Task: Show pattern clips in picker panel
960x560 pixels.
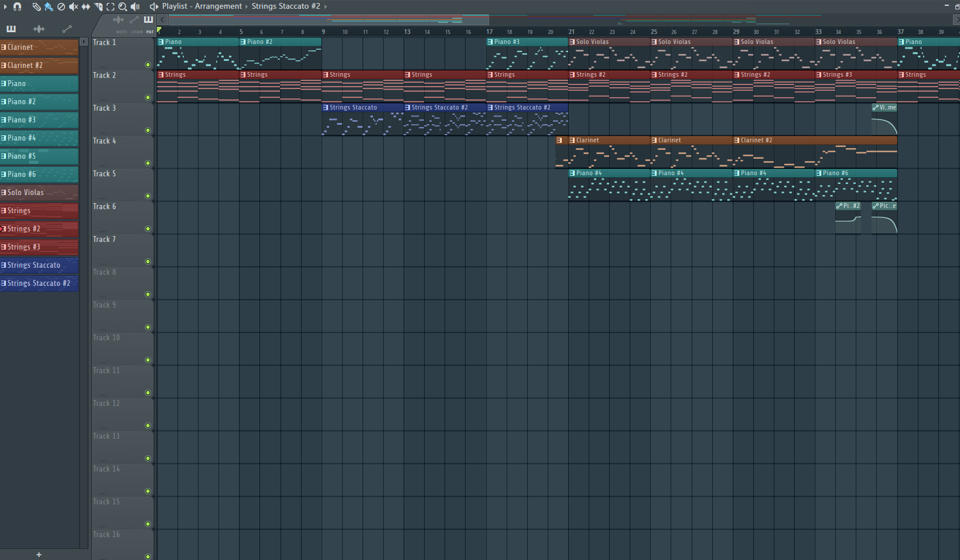Action: pos(11,29)
